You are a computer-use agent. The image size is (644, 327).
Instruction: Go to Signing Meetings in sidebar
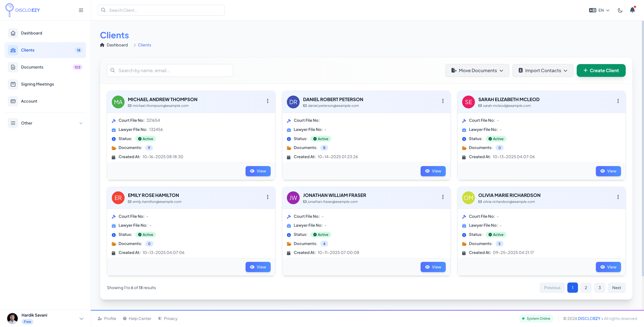pyautogui.click(x=37, y=84)
